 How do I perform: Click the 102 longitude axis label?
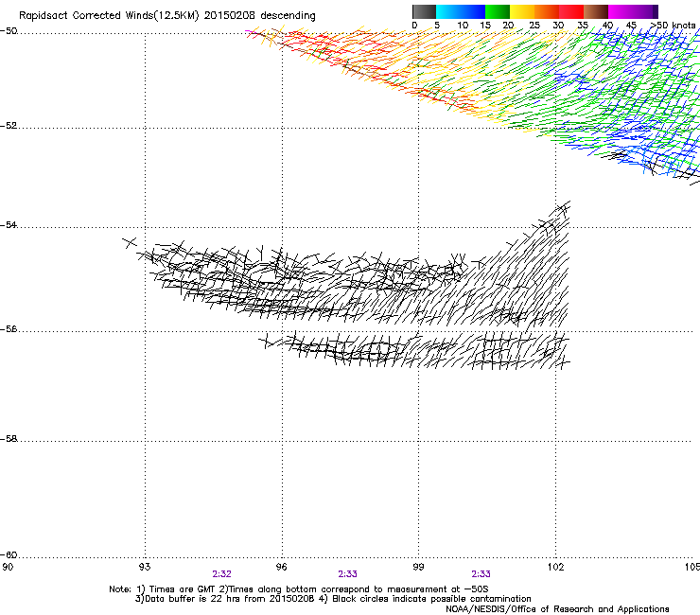tap(556, 567)
